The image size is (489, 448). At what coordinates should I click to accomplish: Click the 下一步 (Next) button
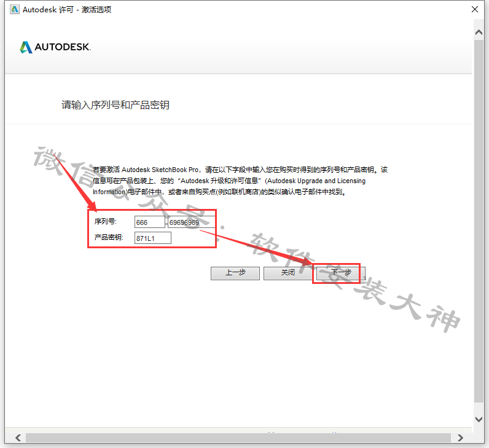[340, 273]
